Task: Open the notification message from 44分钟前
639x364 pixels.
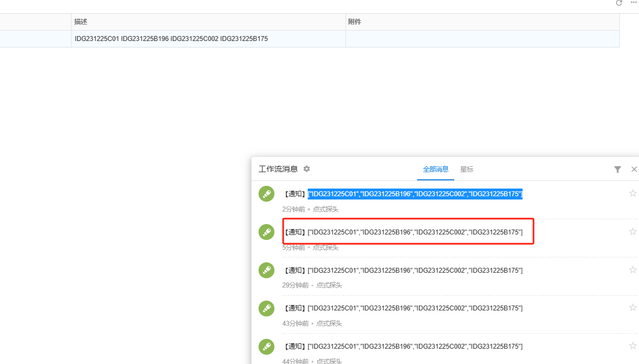Action: (x=403, y=347)
